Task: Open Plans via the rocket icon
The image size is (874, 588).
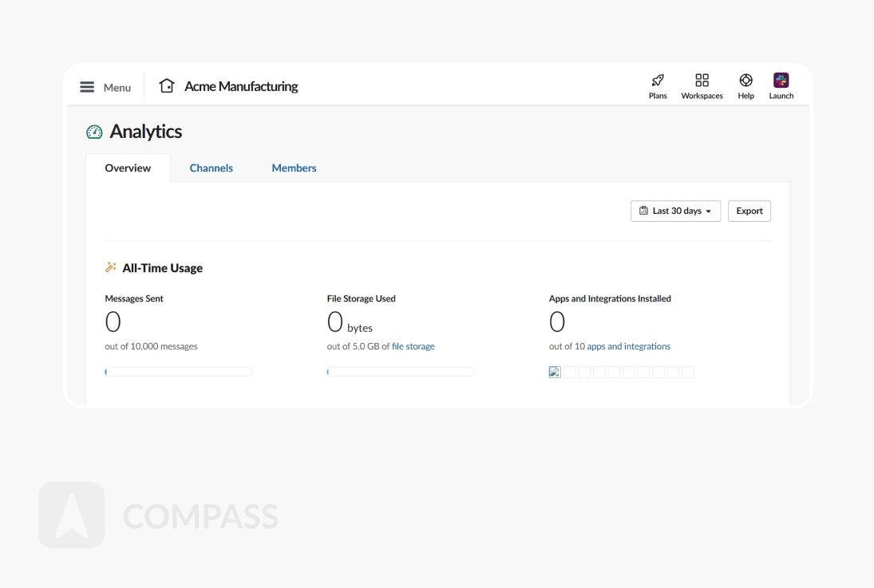Action: (x=658, y=81)
